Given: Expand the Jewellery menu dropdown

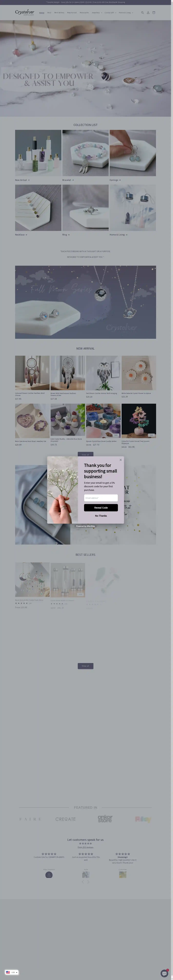Looking at the screenshot, I should [x=97, y=13].
